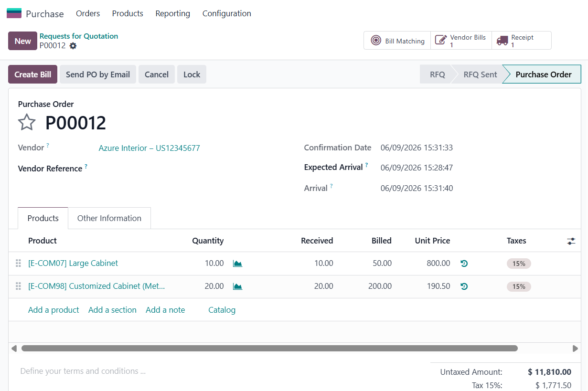Lock the purchase order
Image resolution: width=588 pixels, height=391 pixels.
192,74
